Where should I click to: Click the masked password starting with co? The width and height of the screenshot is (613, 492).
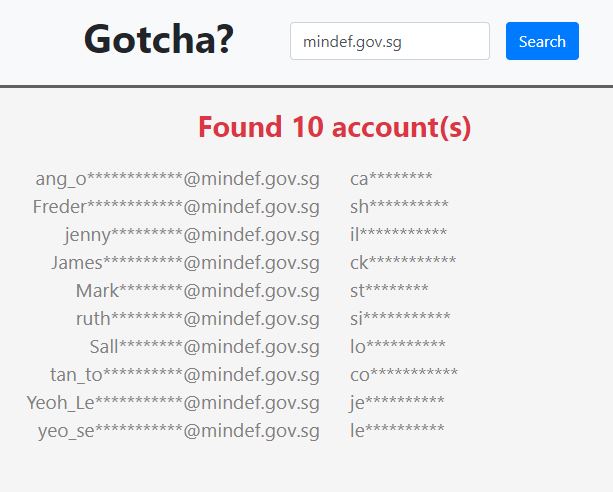pos(404,375)
